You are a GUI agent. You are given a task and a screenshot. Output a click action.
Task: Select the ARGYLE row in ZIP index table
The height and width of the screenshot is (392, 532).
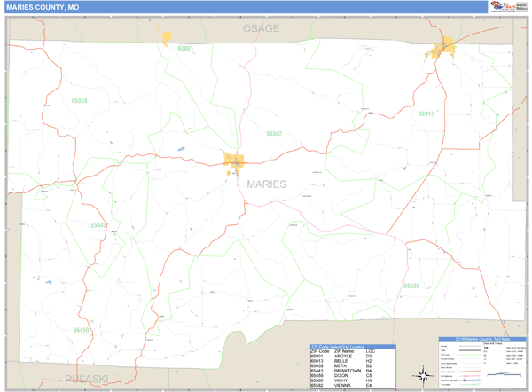click(340, 357)
